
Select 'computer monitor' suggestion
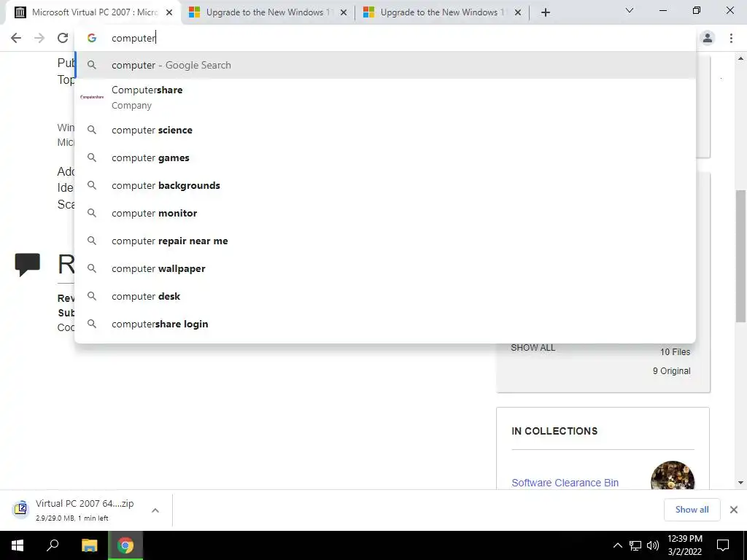tap(385, 214)
